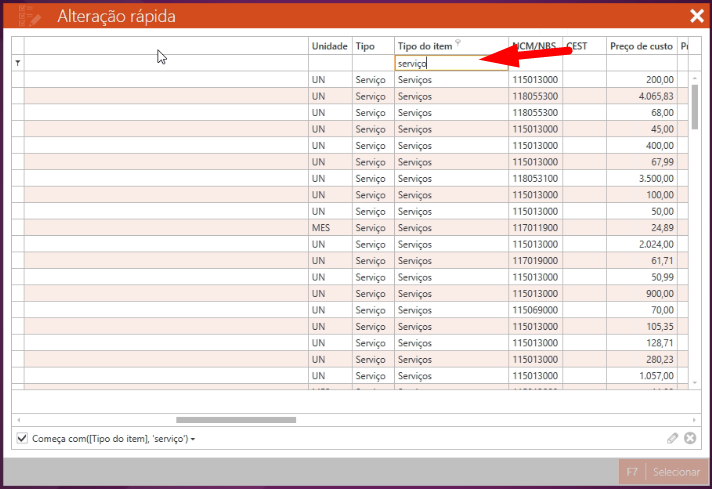712x489 pixels.
Task: Click the Tipo column header
Action: click(366, 46)
